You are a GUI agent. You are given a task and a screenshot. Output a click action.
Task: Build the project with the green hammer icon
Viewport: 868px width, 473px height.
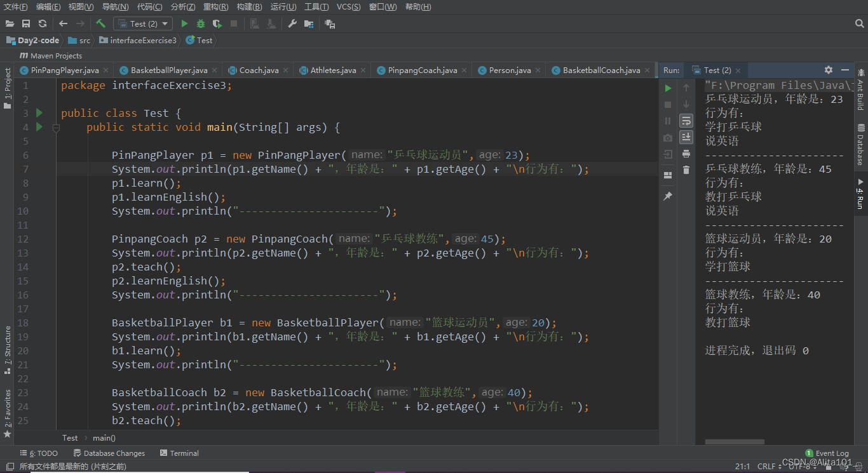[100, 23]
